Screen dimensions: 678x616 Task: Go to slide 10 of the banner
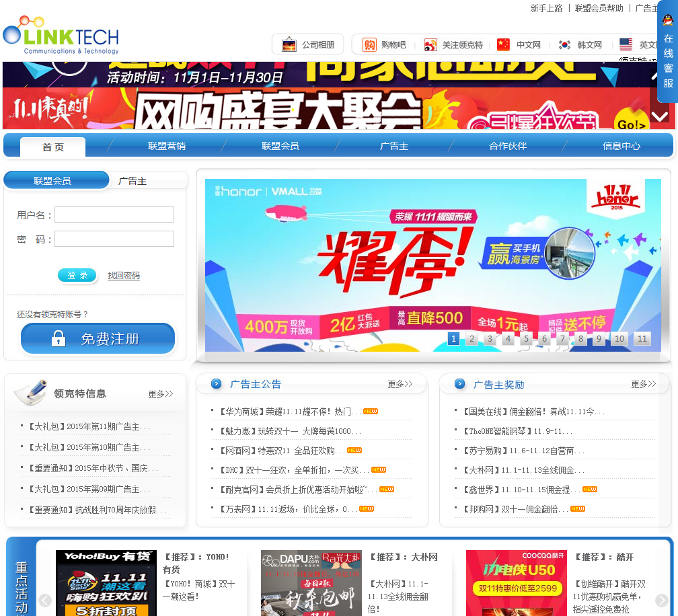point(619,338)
